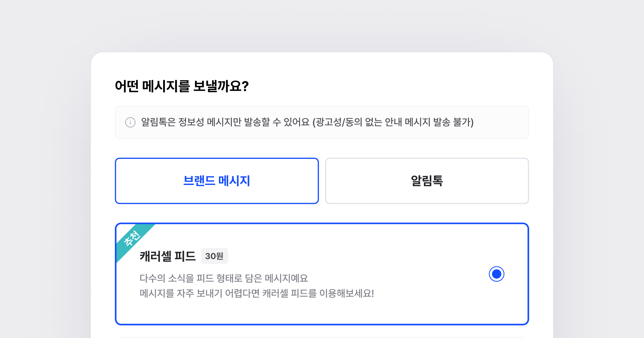The width and height of the screenshot is (644, 338).
Task: Switch to the 알림톡 tab
Action: [x=427, y=181]
